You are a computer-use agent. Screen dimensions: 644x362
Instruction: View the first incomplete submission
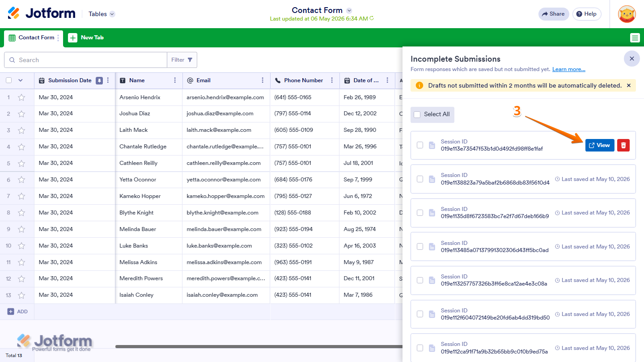click(x=600, y=145)
